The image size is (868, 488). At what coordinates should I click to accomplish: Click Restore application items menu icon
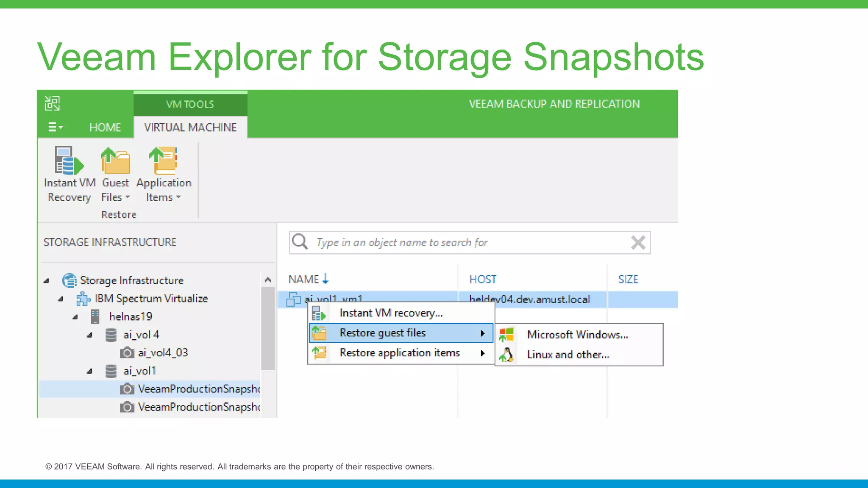[x=319, y=352]
